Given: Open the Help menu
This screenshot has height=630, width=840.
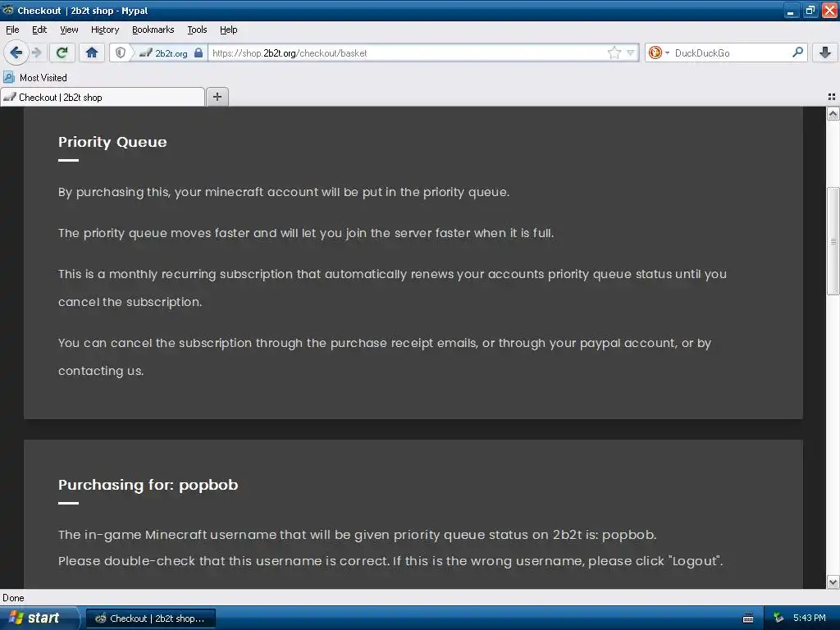Looking at the screenshot, I should (228, 30).
